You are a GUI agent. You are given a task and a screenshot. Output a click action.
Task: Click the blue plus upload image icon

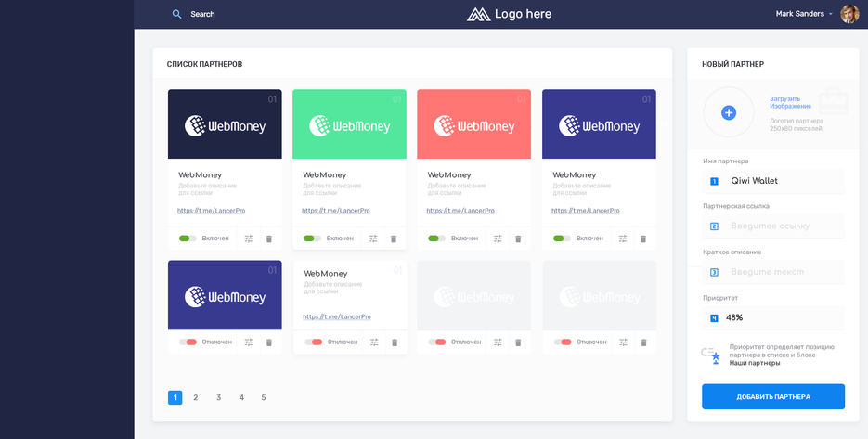[729, 113]
